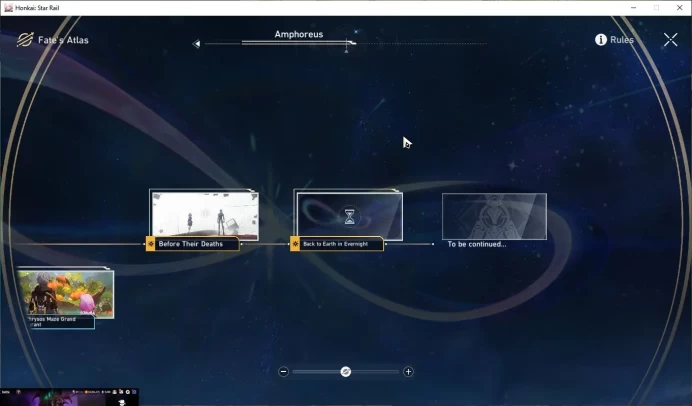692x406 pixels.
Task: Click the To be continued... text
Action: pos(477,244)
